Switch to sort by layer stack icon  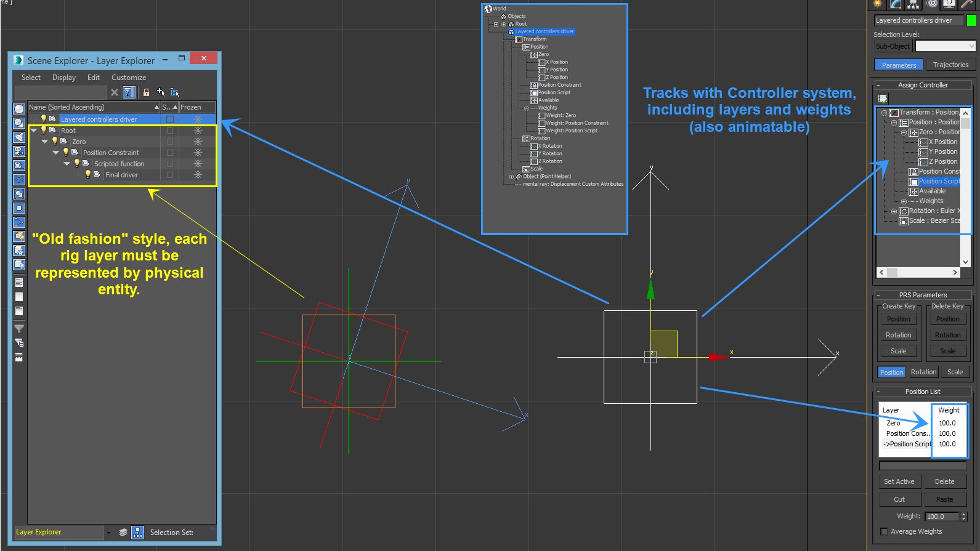pos(123,533)
